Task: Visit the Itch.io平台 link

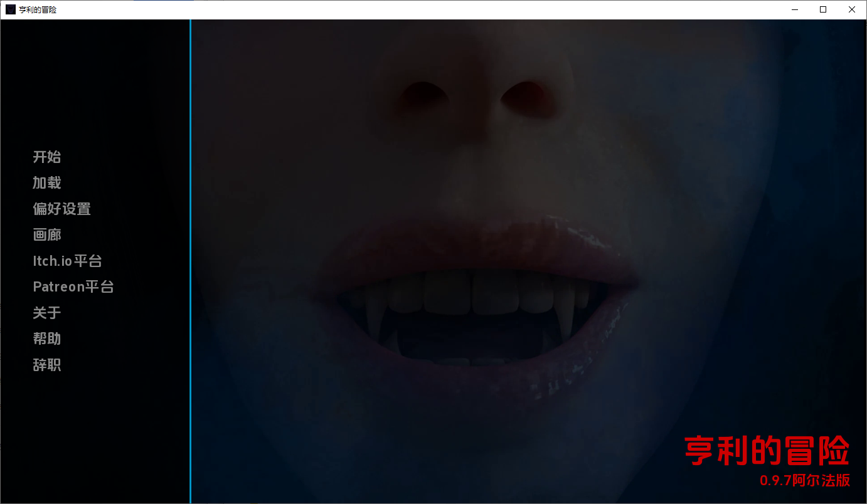Action: coord(67,261)
